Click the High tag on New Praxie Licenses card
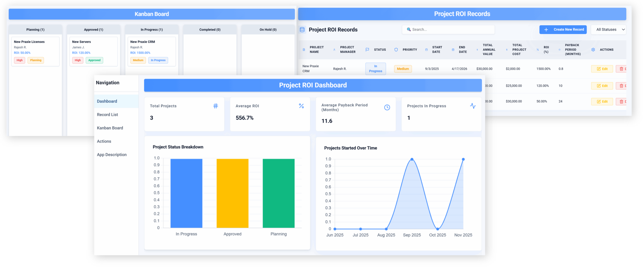The width and height of the screenshot is (644, 267). (x=20, y=60)
